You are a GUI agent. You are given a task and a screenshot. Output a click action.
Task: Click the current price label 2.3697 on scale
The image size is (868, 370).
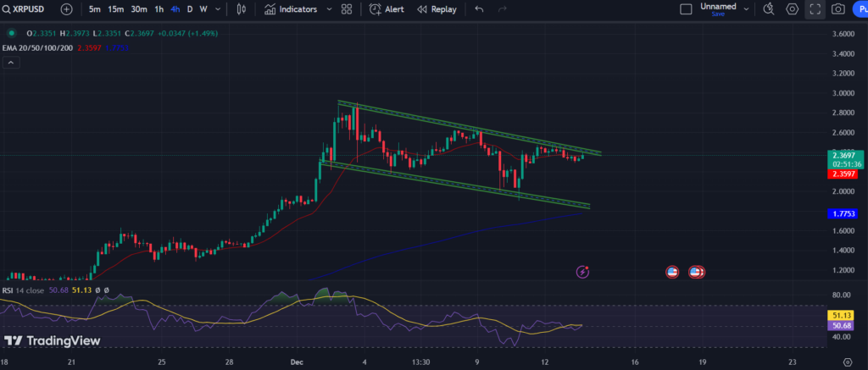[x=843, y=157]
